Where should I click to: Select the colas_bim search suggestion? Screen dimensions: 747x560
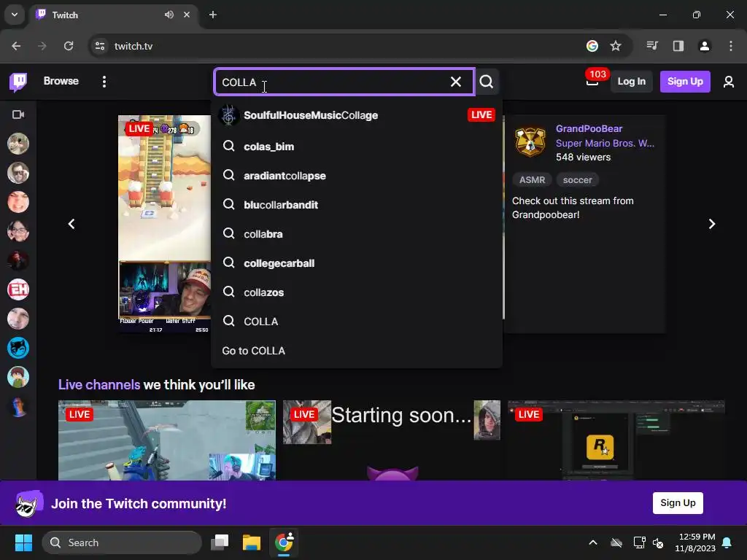(357, 147)
